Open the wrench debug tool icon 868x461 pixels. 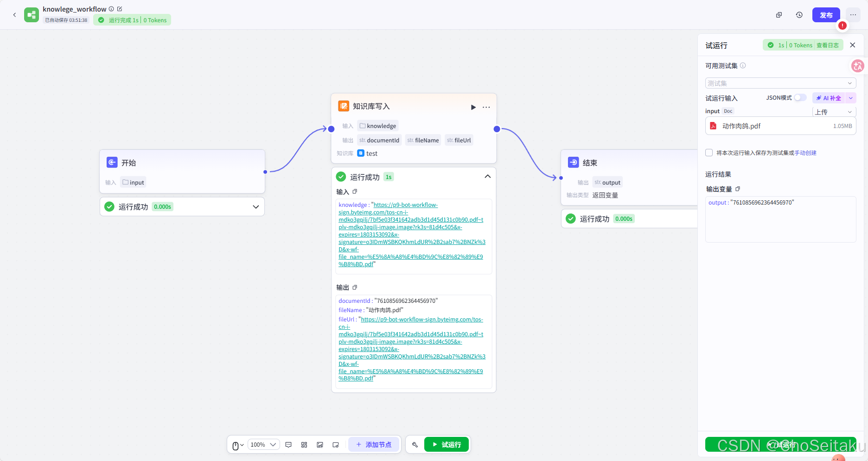coord(415,445)
